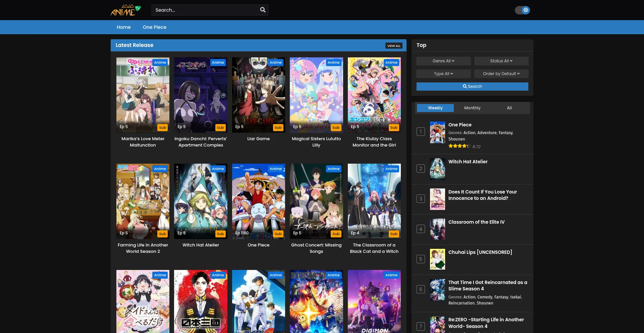Click the Fantasy genre under One Piece
644x333 pixels.
505,133
